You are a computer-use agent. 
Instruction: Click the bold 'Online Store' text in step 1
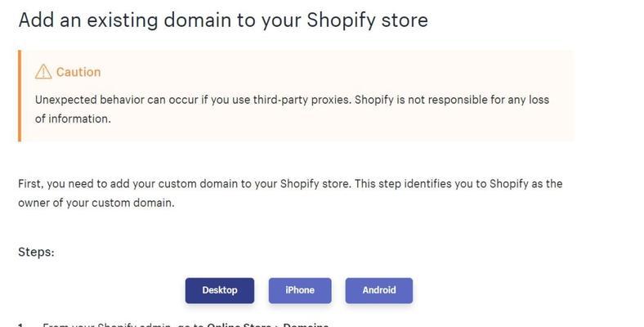click(x=239, y=325)
